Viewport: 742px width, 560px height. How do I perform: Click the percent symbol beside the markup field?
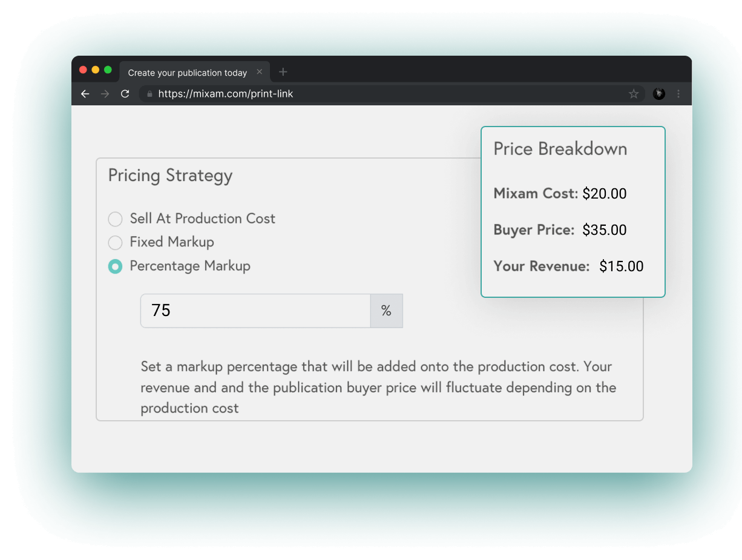pos(386,311)
